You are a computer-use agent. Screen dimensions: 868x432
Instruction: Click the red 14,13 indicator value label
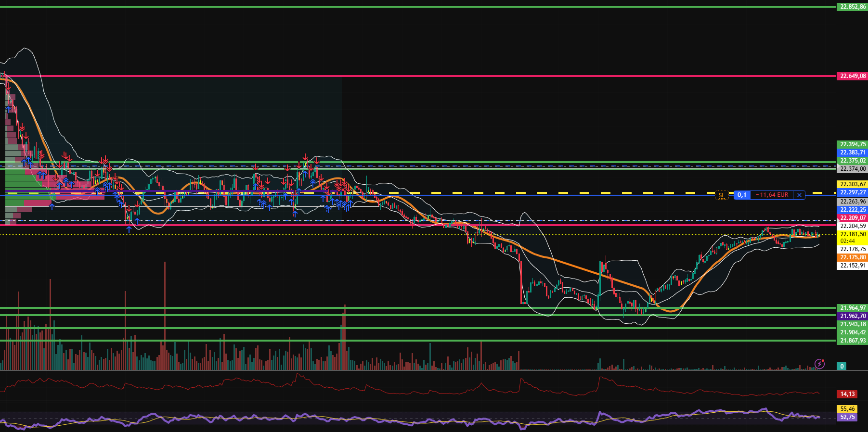tap(847, 394)
